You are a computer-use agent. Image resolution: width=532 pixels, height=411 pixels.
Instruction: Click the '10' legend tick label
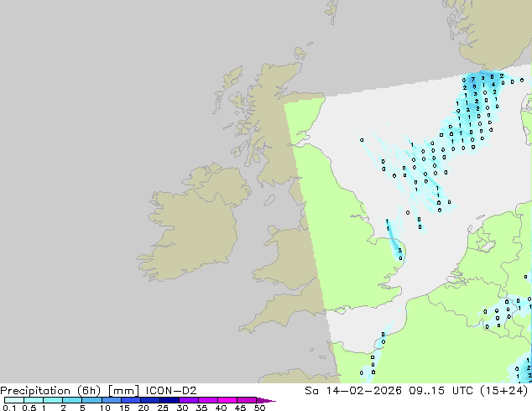105,408
